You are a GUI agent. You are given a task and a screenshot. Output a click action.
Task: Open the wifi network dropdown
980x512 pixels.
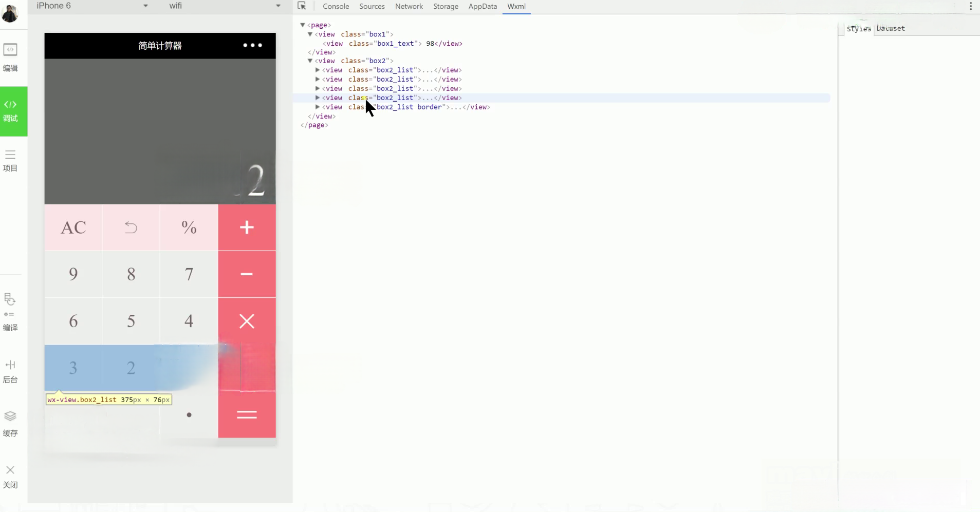(225, 6)
